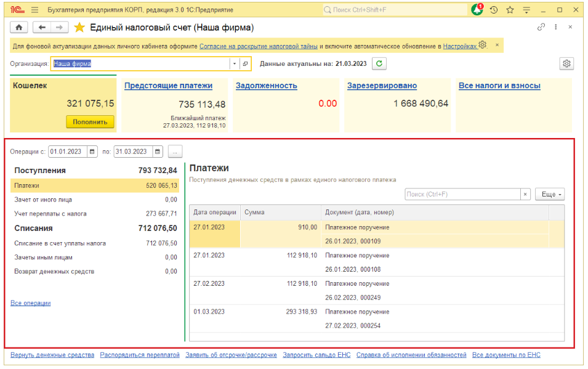The width and height of the screenshot is (588, 369).
Task: Open calendar picker for end date
Action: pos(158,152)
